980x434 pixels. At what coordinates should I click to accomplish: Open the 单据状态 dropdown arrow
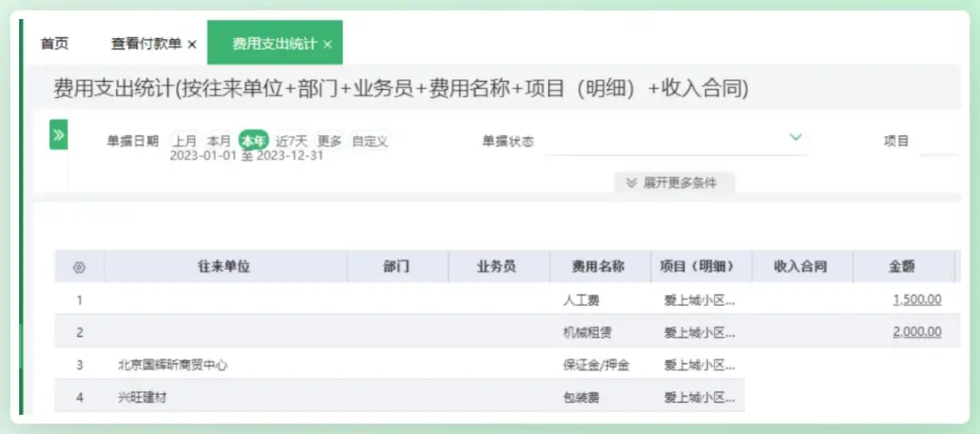click(x=796, y=138)
